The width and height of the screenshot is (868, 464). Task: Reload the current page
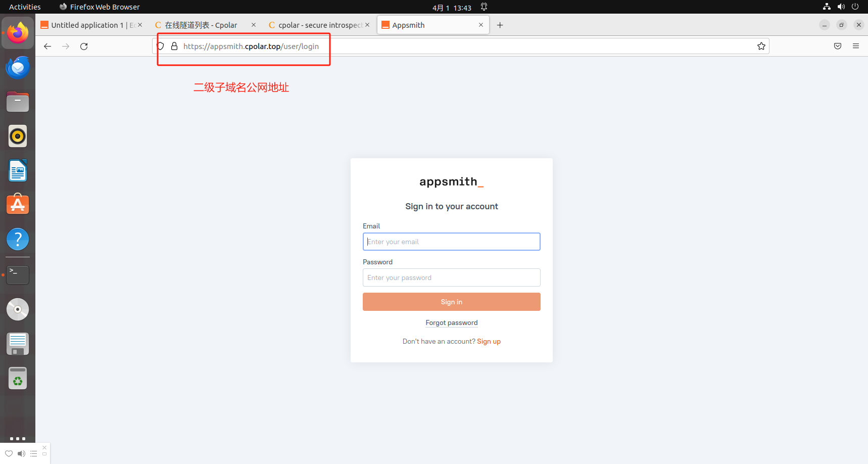pyautogui.click(x=84, y=46)
